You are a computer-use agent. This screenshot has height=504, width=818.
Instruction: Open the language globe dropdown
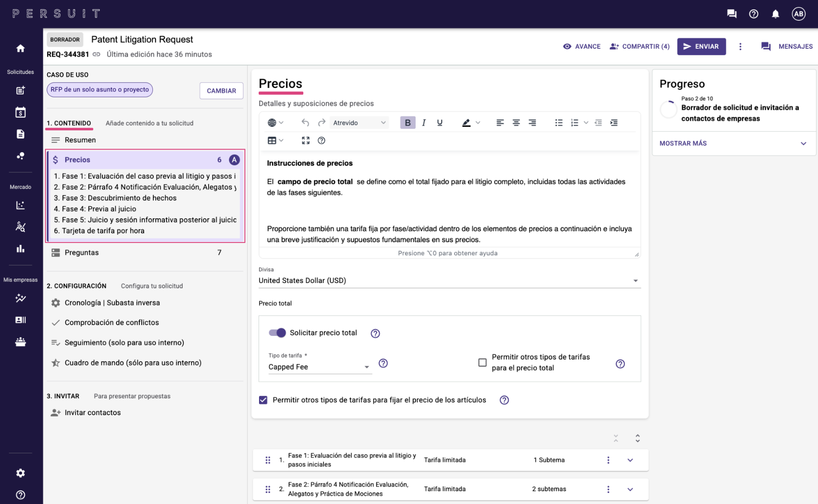275,123
